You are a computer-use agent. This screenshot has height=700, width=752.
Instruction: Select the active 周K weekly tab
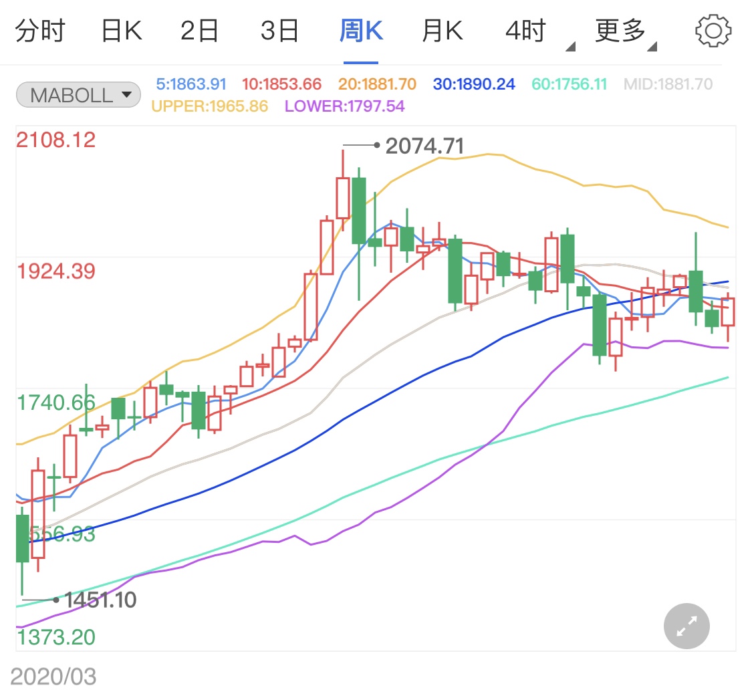[x=360, y=29]
